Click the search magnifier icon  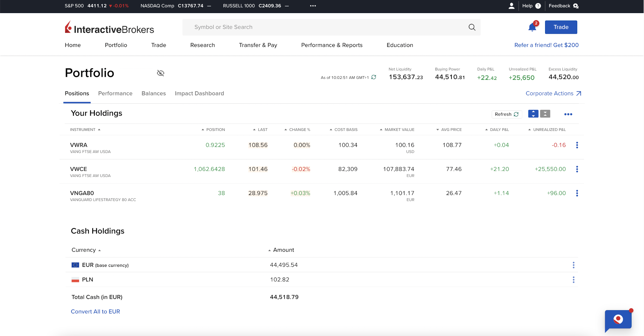click(x=472, y=27)
